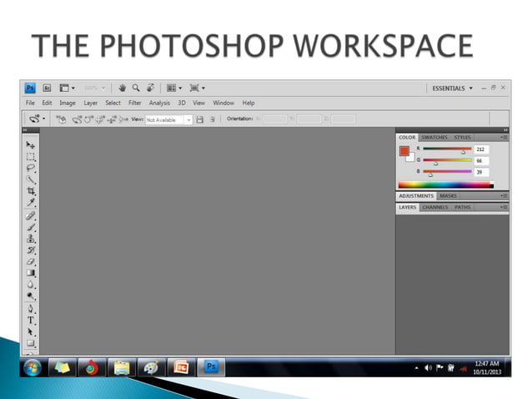Image resolution: width=532 pixels, height=399 pixels.
Task: Switch to the Channels tab
Action: click(x=435, y=207)
